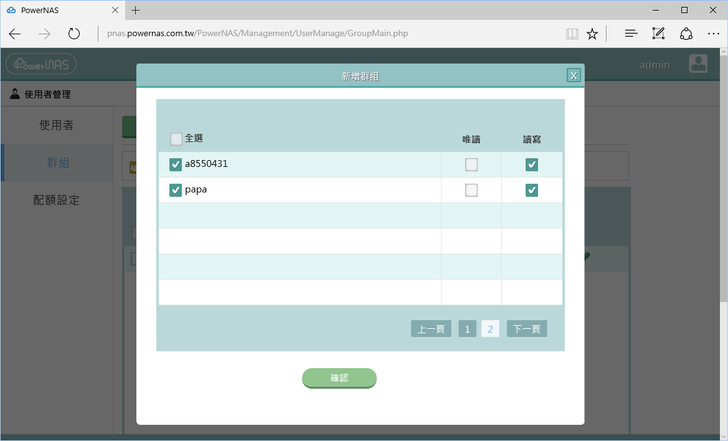Uncheck the papa user checkbox
The height and width of the screenshot is (441, 728).
coord(176,190)
